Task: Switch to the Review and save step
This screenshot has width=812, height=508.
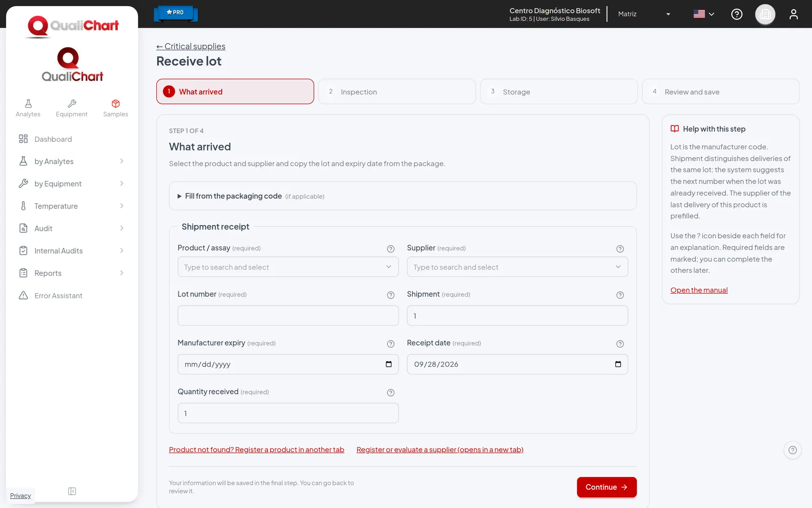Action: click(721, 91)
